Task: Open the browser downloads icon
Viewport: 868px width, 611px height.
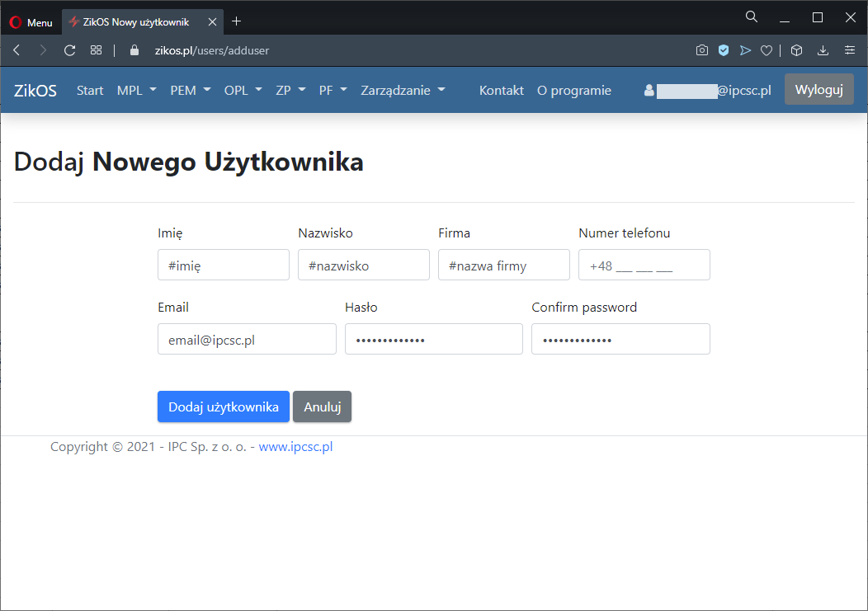Action: (823, 50)
